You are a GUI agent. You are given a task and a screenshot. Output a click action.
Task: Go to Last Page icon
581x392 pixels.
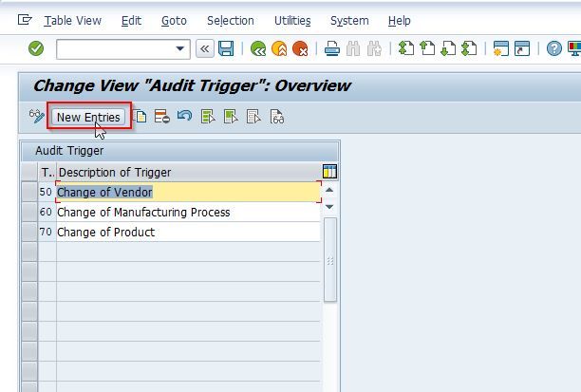470,48
